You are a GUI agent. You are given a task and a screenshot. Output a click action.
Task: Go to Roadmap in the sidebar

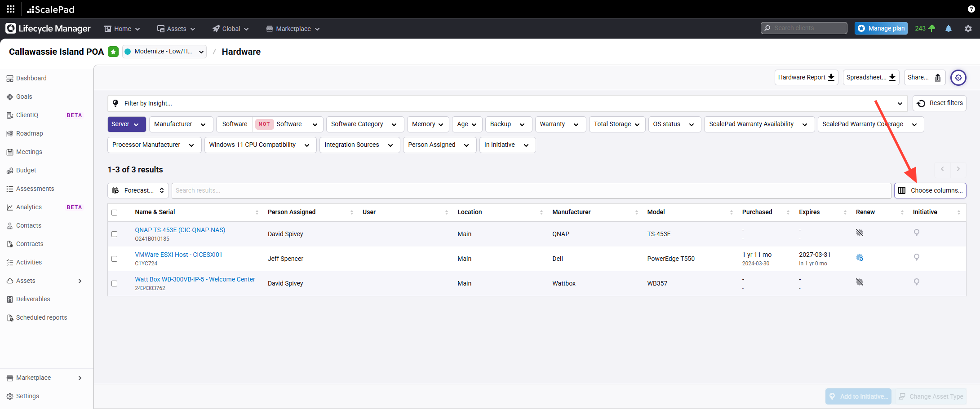(x=30, y=133)
